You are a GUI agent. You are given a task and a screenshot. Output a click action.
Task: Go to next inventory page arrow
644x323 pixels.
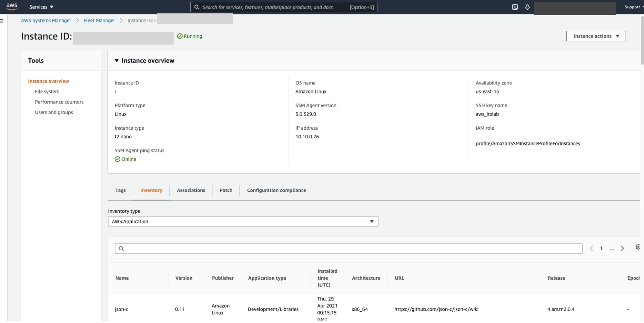click(622, 248)
